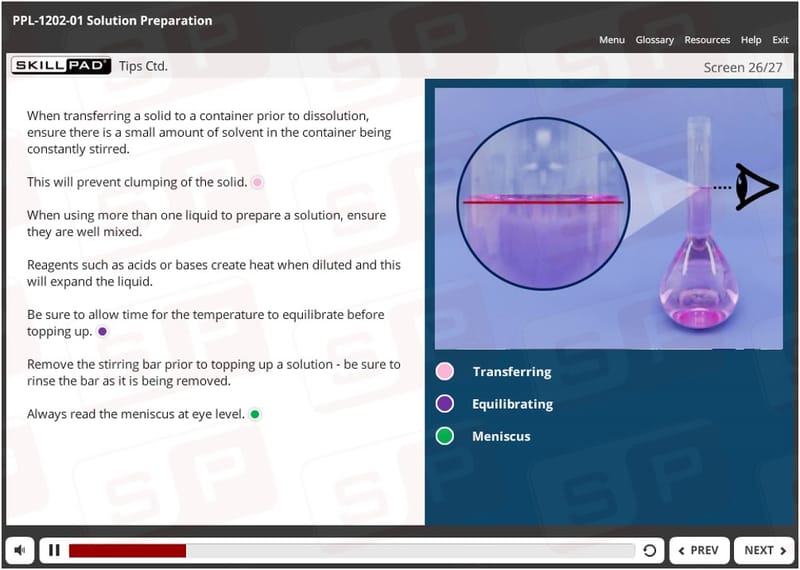The width and height of the screenshot is (800, 570).
Task: Click text 'Always read the meniscus at eye level.'
Action: (x=136, y=414)
